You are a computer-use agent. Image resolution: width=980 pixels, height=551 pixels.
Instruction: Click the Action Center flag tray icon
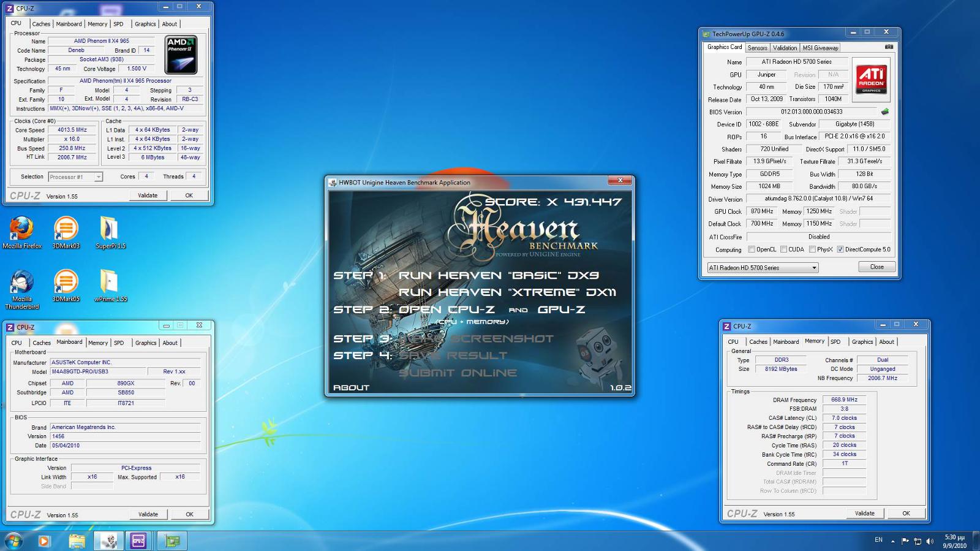pos(905,541)
